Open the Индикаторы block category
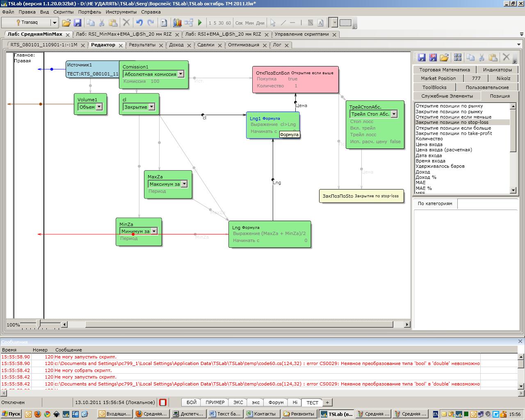 497,70
